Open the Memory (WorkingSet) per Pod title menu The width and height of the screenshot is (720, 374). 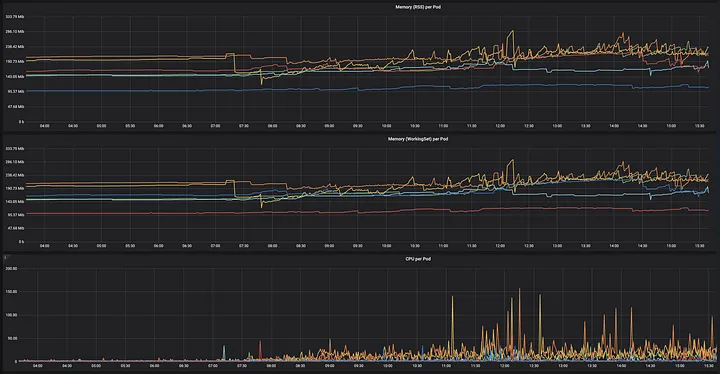[418, 139]
